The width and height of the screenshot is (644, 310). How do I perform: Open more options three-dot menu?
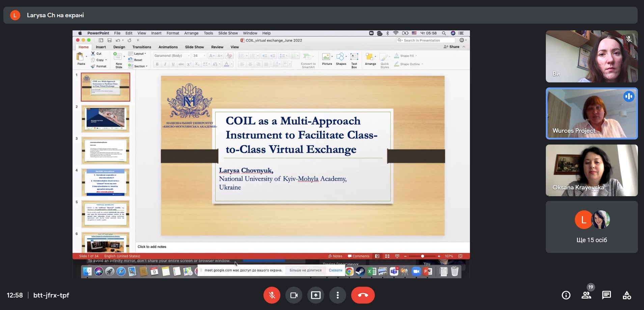(337, 295)
